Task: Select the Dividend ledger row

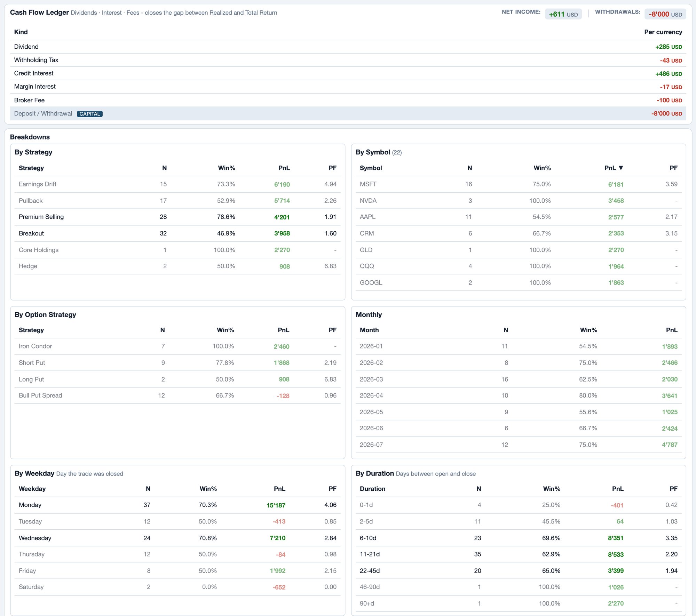Action: point(348,47)
